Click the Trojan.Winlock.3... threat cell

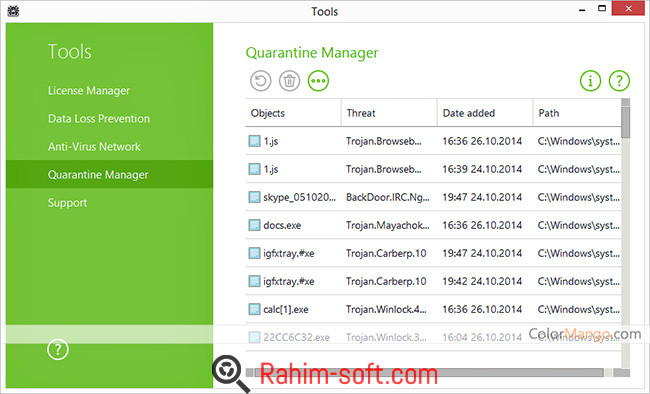[386, 337]
